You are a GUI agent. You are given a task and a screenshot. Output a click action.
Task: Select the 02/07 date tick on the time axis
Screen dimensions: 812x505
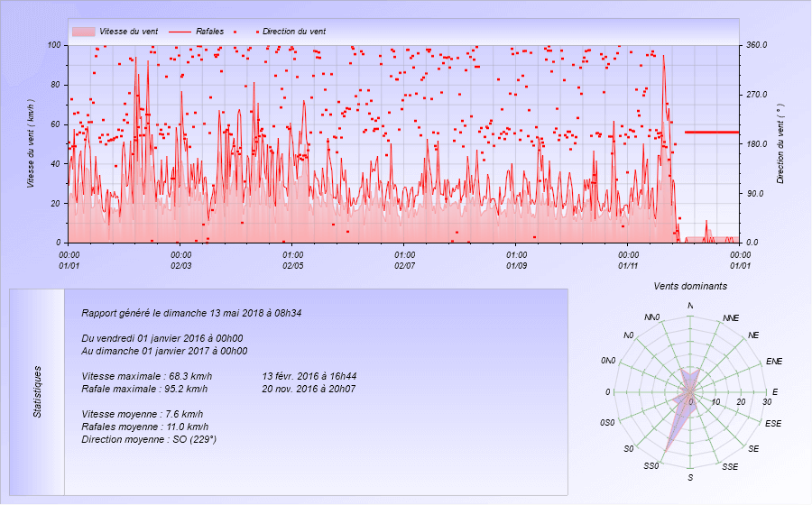[x=405, y=266]
